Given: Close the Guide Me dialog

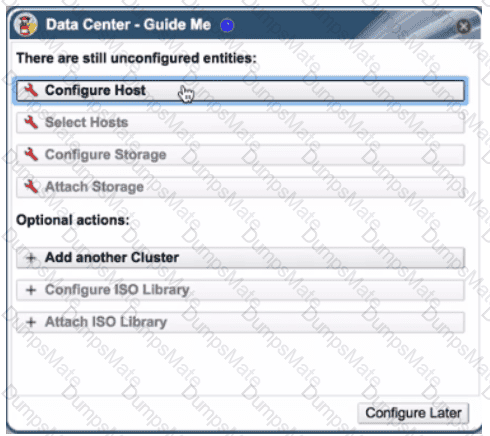Looking at the screenshot, I should [464, 26].
